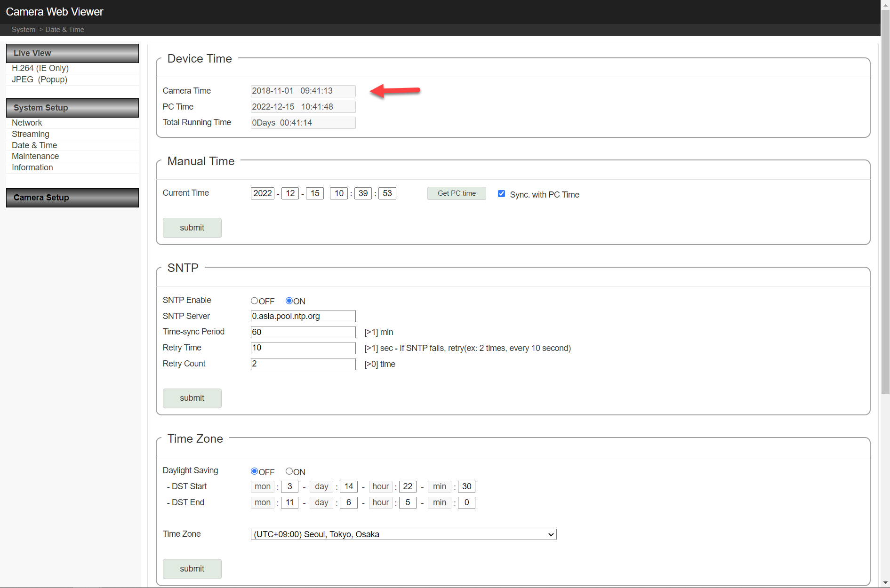The image size is (890, 588).
Task: Click the Total Running Time value field
Action: click(x=303, y=123)
